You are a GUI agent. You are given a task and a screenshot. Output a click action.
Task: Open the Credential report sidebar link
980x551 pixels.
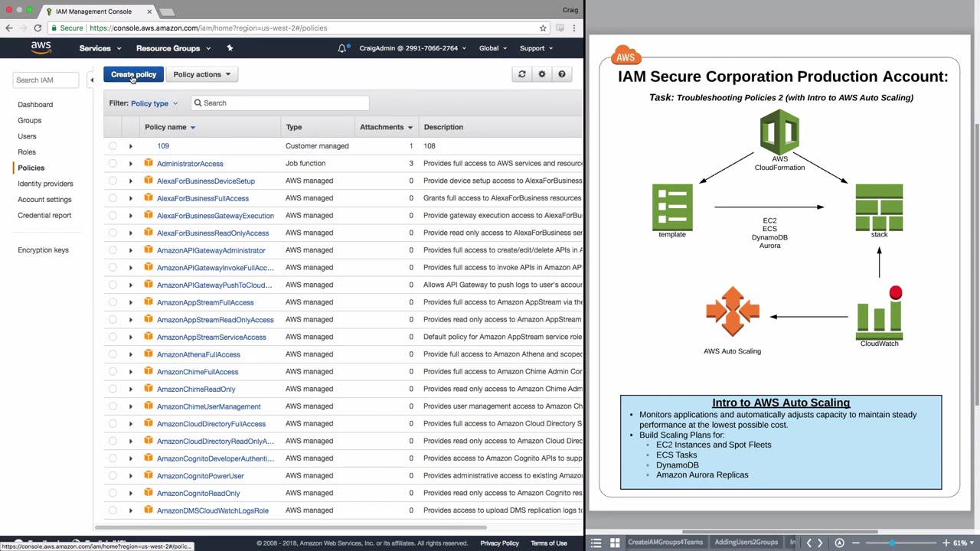[x=44, y=215]
